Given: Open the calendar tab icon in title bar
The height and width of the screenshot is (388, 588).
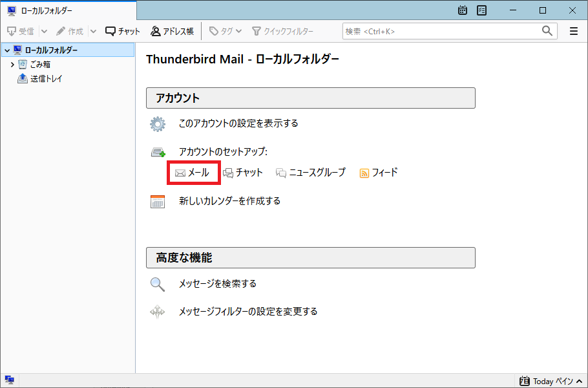Looking at the screenshot, I should coord(463,10).
